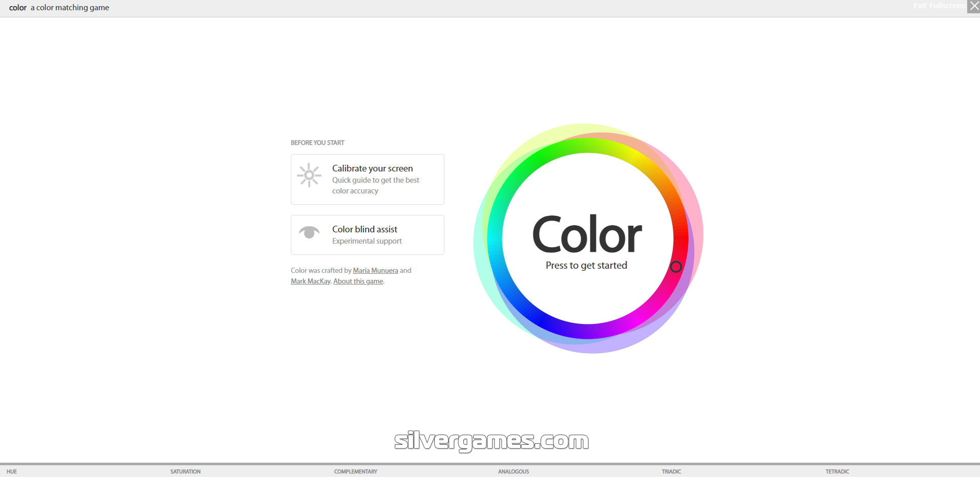Click the screen calibration sun icon
Viewport: 980px width, 477px height.
pyautogui.click(x=309, y=175)
